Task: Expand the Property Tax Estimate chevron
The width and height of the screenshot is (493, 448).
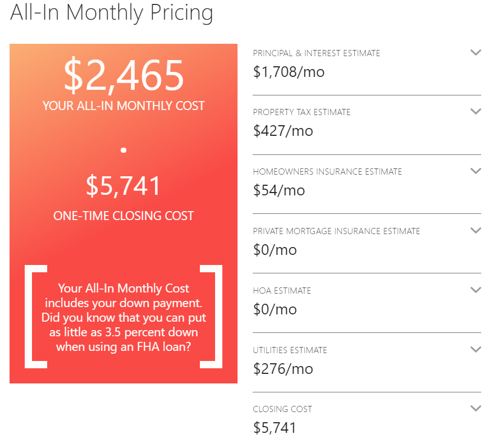Action: tap(476, 111)
